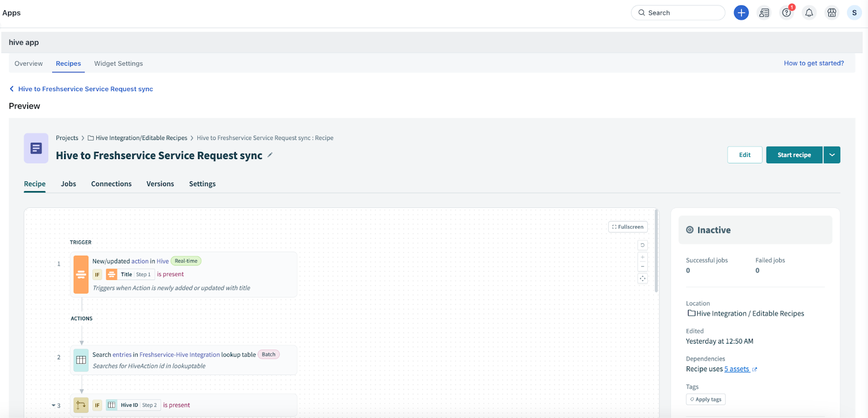Click the folder icon in breadcrumb
Viewport: 868px width, 418px height.
tap(91, 138)
